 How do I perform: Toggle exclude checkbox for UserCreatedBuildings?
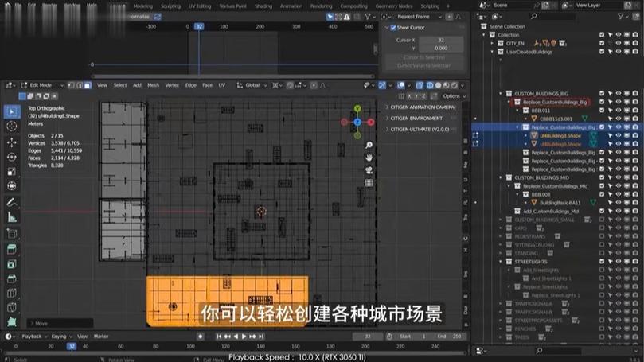click(x=602, y=52)
